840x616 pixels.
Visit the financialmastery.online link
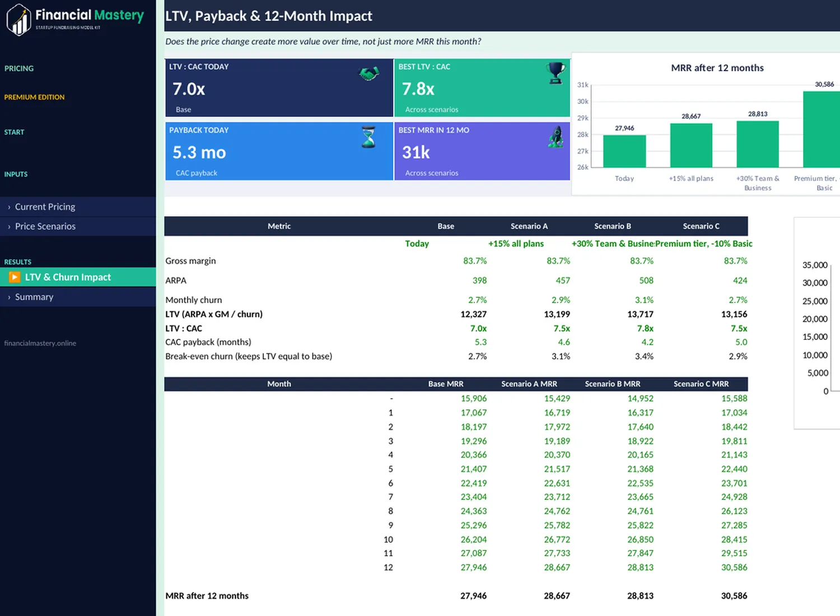(40, 343)
